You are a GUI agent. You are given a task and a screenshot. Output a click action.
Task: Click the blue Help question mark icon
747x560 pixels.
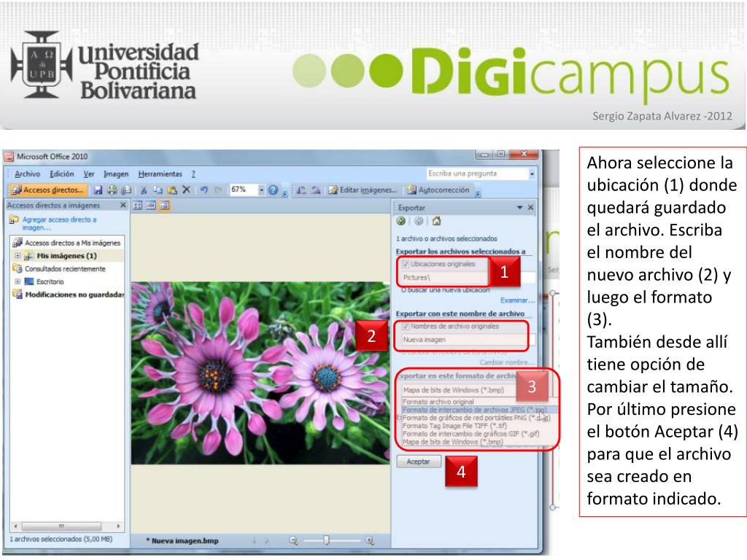[x=273, y=190]
